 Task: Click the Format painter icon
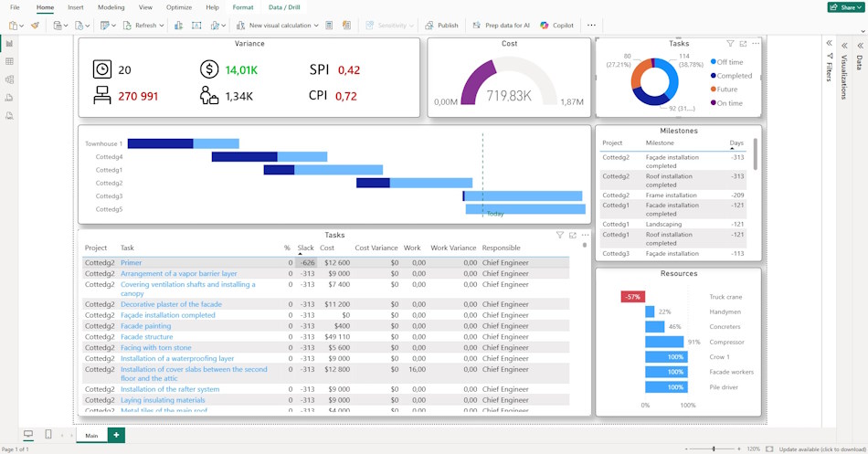coord(36,26)
